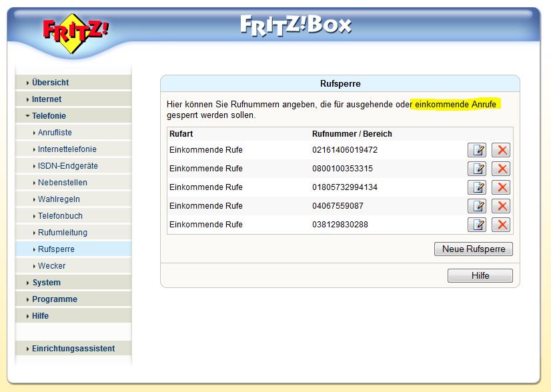Edit the call block for 02161406019472
551x392 pixels.
point(477,150)
